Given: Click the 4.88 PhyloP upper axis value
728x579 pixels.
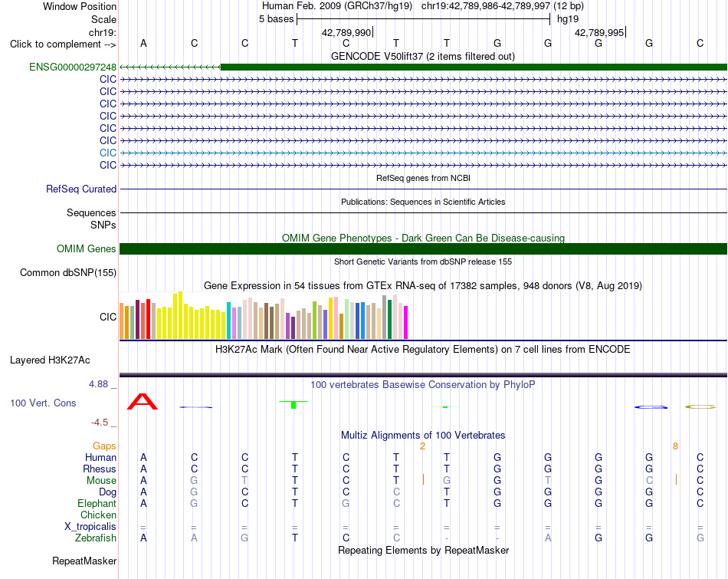Looking at the screenshot, I should tap(98, 384).
